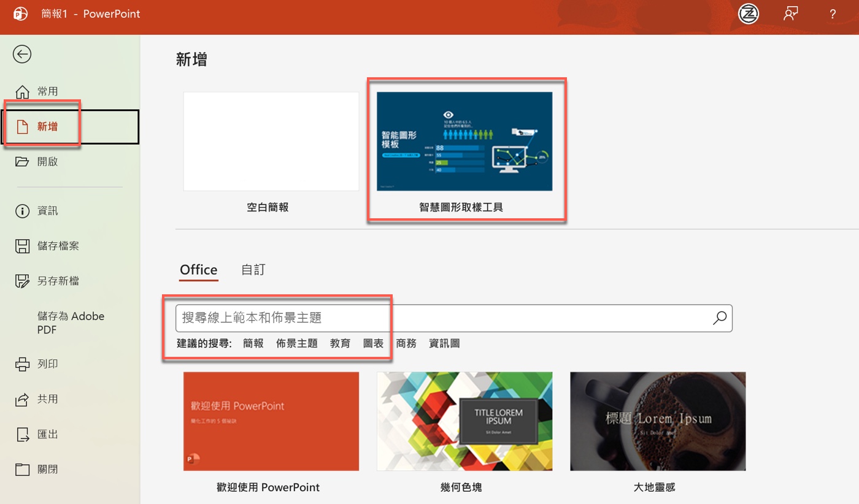Click the user account avatar icon
The width and height of the screenshot is (859, 504).
pyautogui.click(x=749, y=14)
